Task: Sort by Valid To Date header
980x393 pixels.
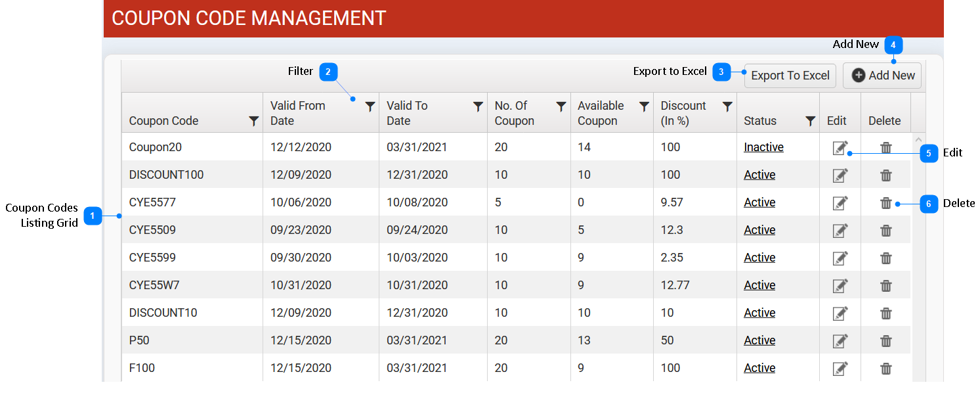Action: point(407,113)
